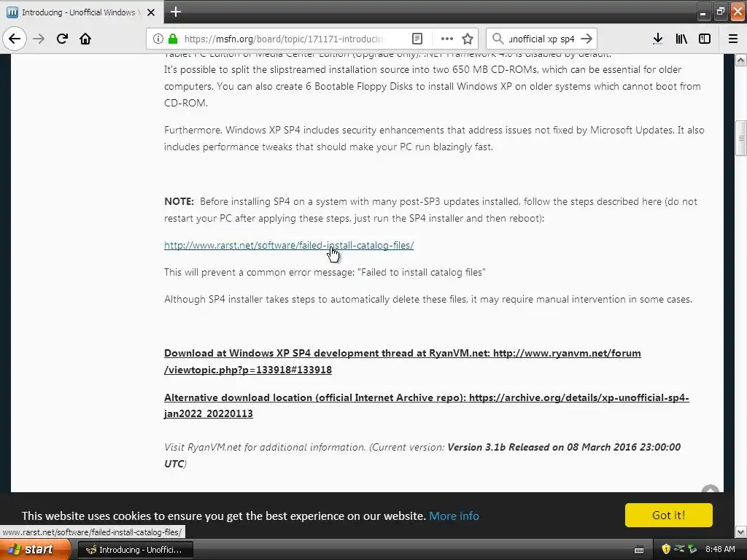The height and width of the screenshot is (560, 747).
Task: Click the bold NOTE: text
Action: click(x=179, y=201)
